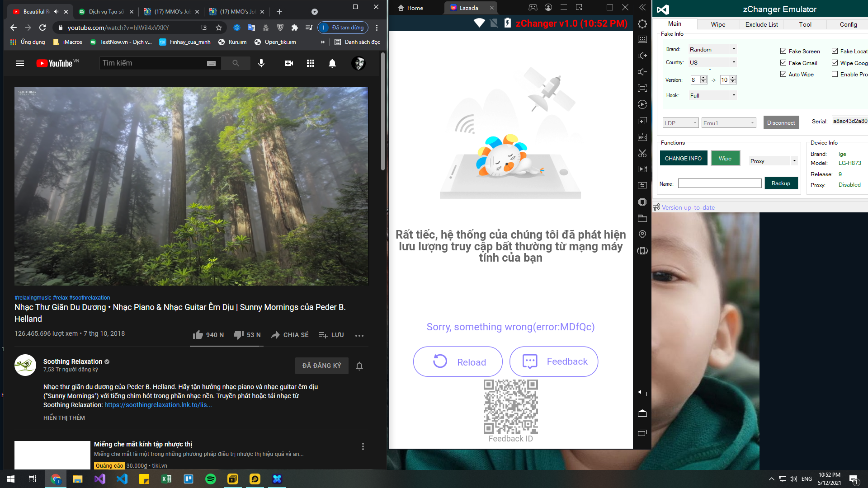Click Backup button
This screenshot has width=868, height=488.
coord(781,183)
